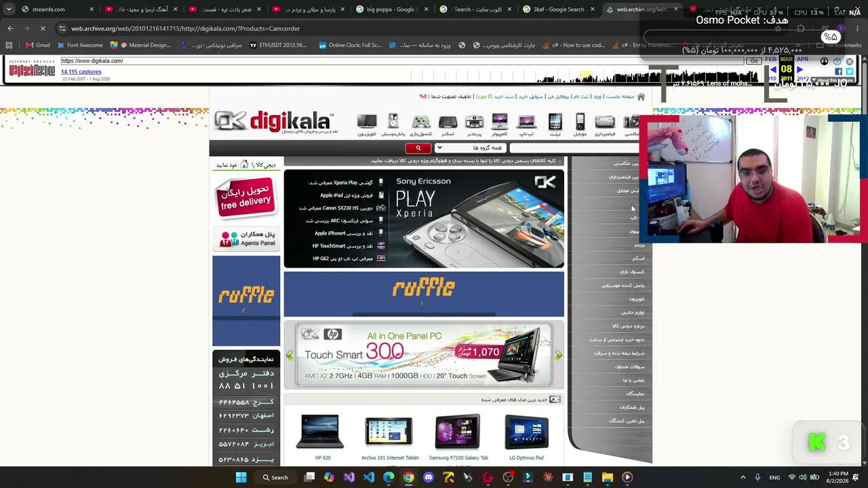868x488 pixels.
Task: Open the game console (کنسول بازی) category icon
Action: pos(421,124)
